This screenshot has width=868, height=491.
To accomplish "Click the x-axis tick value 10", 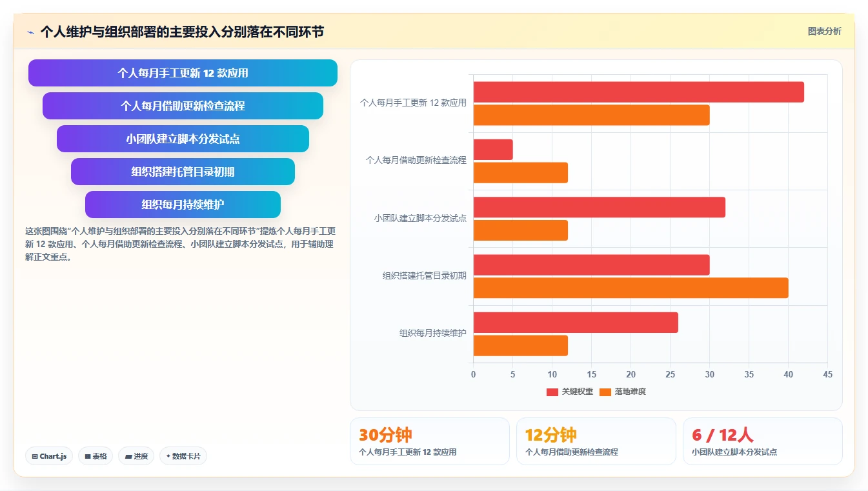I will point(552,375).
